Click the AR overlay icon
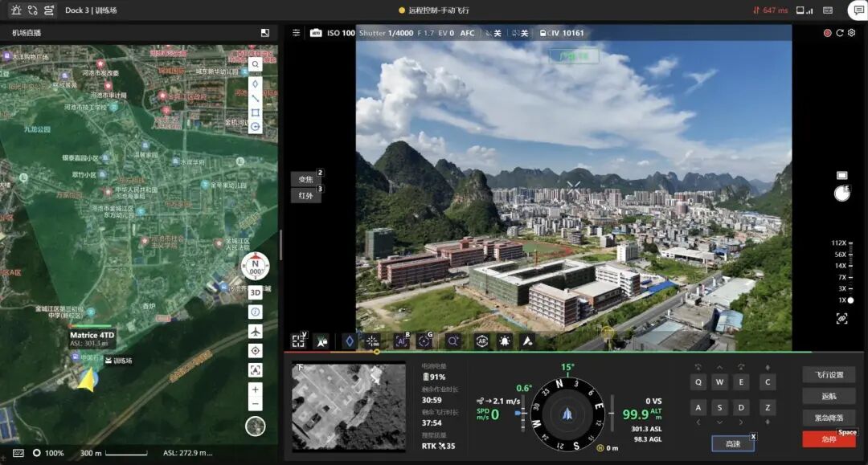The image size is (868, 465). pyautogui.click(x=481, y=341)
